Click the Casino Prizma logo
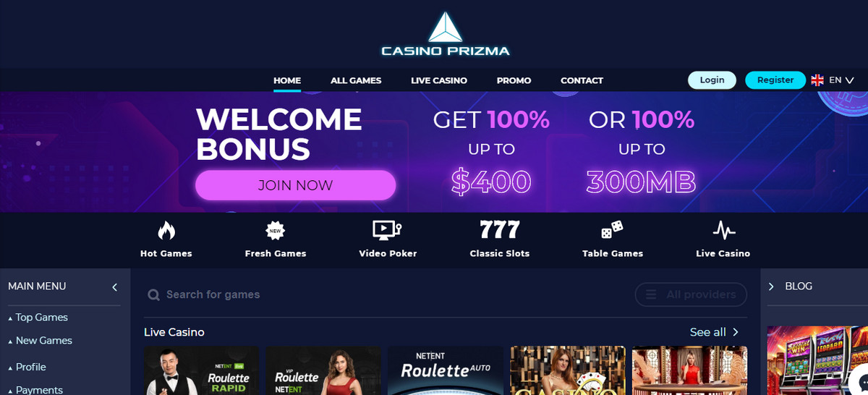The width and height of the screenshot is (868, 395). coord(446,34)
